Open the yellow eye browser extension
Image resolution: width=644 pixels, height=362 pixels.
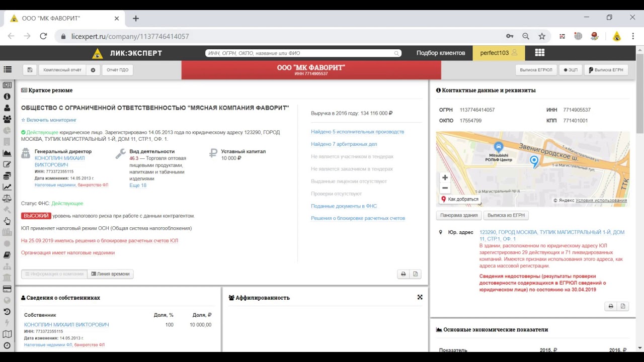tap(617, 36)
